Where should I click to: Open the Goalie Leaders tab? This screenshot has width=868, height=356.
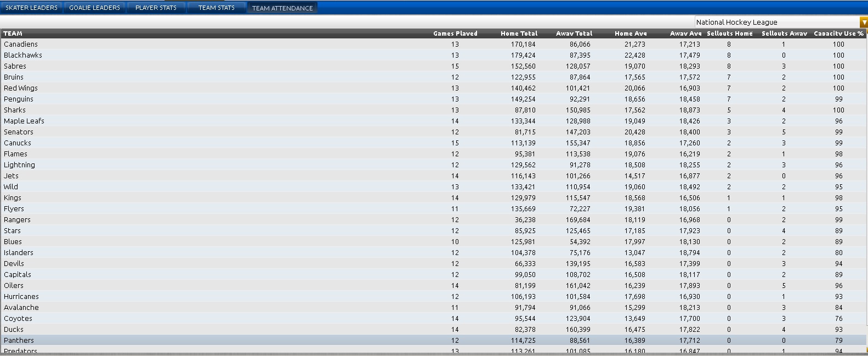(x=94, y=8)
